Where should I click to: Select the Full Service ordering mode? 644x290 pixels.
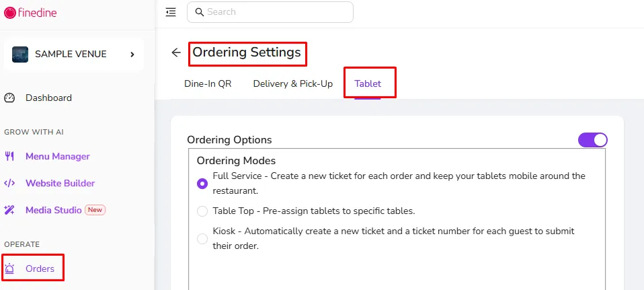click(x=202, y=184)
